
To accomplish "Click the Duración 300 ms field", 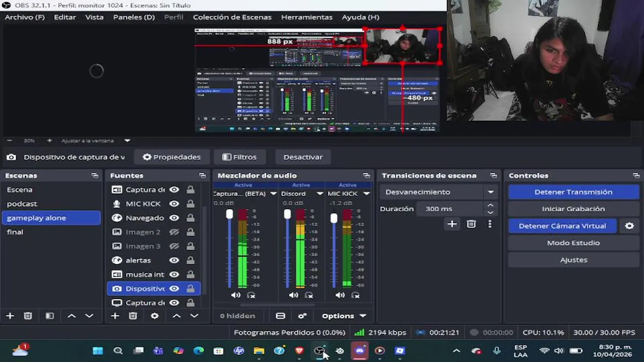I will click(x=451, y=209).
